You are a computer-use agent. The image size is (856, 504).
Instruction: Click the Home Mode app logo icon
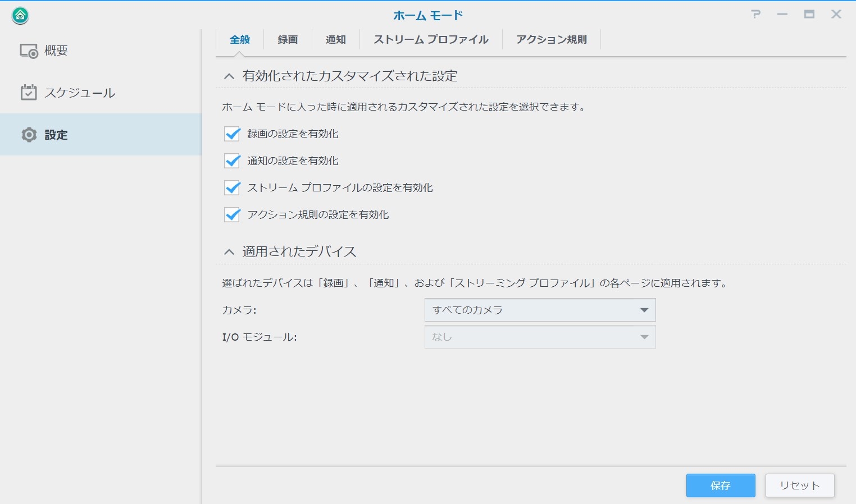(x=20, y=15)
